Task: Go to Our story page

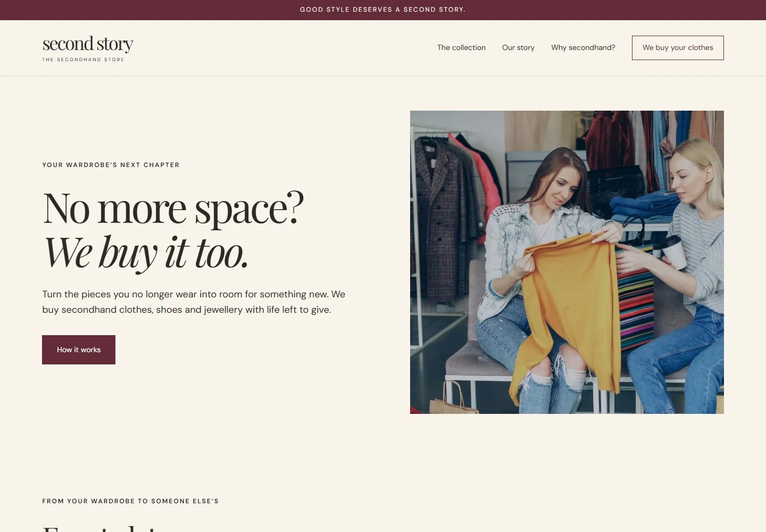Action: click(x=518, y=48)
